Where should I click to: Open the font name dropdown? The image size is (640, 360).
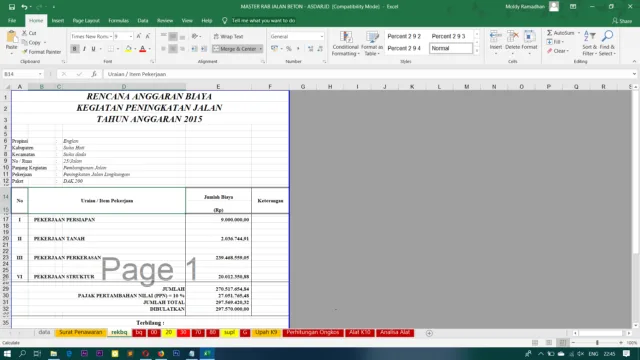pyautogui.click(x=111, y=36)
